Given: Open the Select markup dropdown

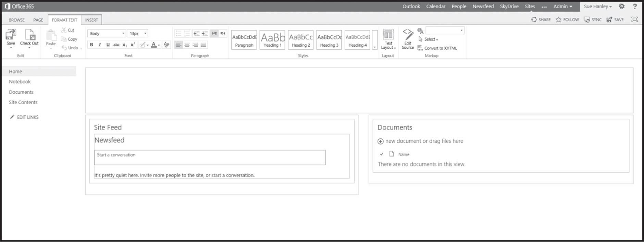Looking at the screenshot, I should (429, 39).
